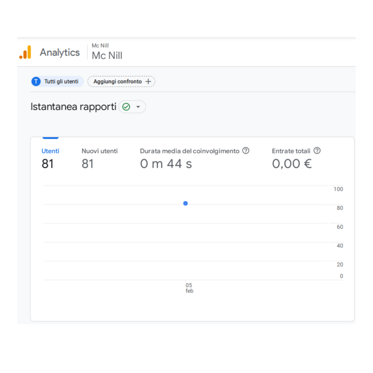373x373 pixels.
Task: Click the blue T badge icon
Action: coord(36,81)
